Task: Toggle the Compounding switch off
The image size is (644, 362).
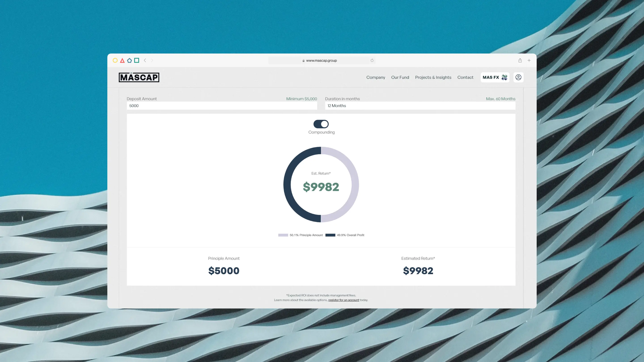Action: pos(321,124)
